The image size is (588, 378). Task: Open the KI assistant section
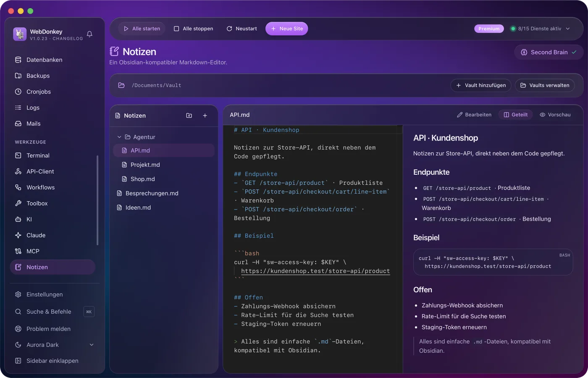click(53, 219)
